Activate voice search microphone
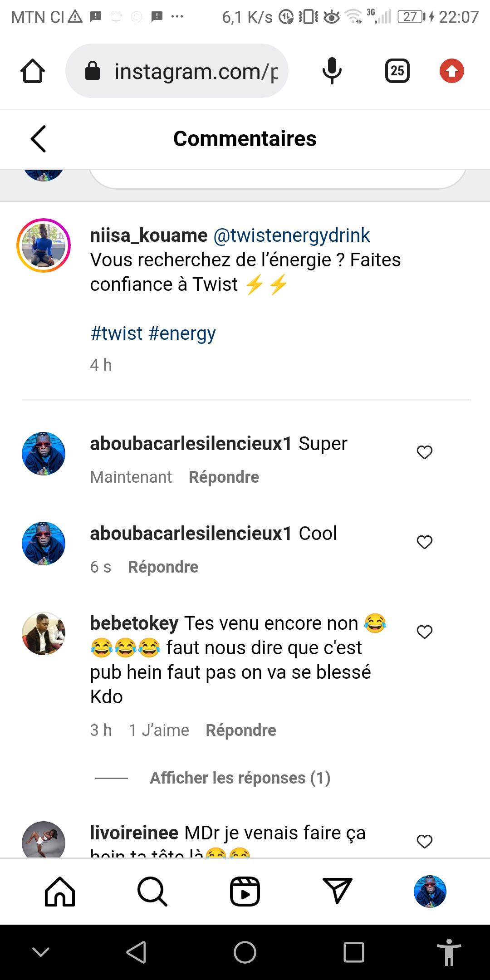Screen dimensions: 490x980 (x=332, y=71)
